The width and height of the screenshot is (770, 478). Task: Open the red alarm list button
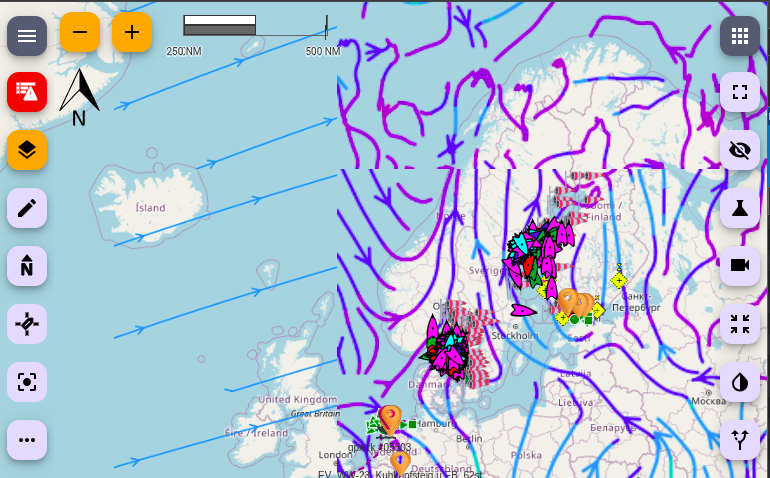tap(27, 92)
